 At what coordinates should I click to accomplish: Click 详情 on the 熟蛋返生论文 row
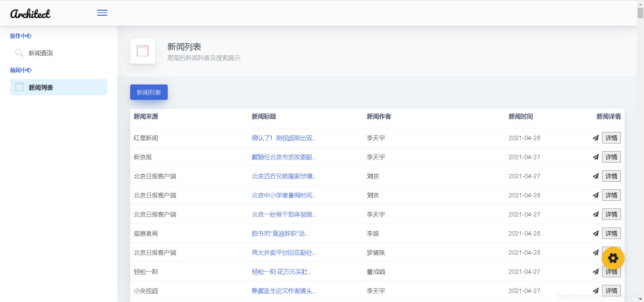point(611,291)
